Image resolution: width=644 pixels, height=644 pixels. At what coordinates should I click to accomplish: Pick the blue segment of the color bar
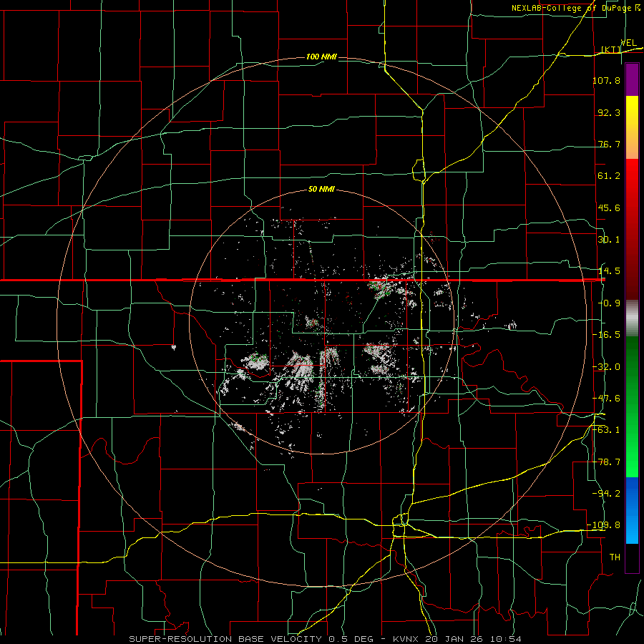tap(632, 510)
